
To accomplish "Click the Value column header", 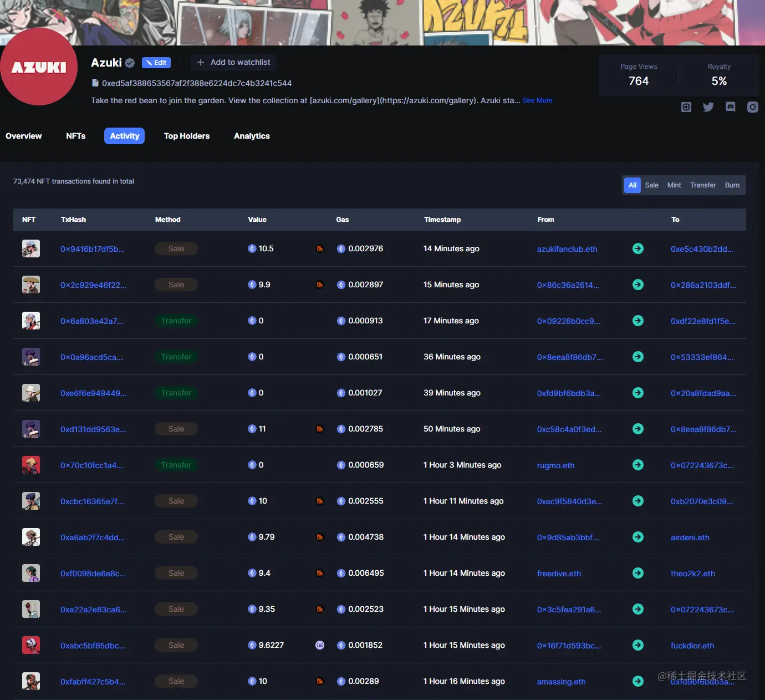I will tap(257, 220).
